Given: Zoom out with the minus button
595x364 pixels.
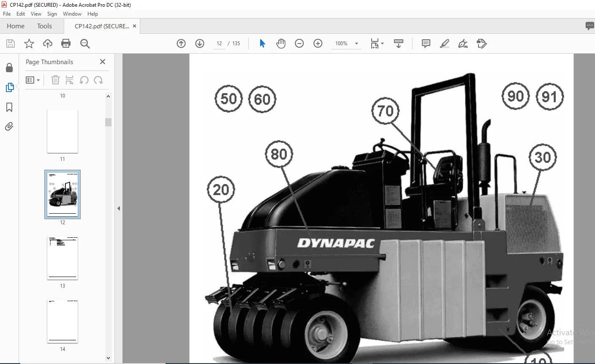Looking at the screenshot, I should 299,43.
